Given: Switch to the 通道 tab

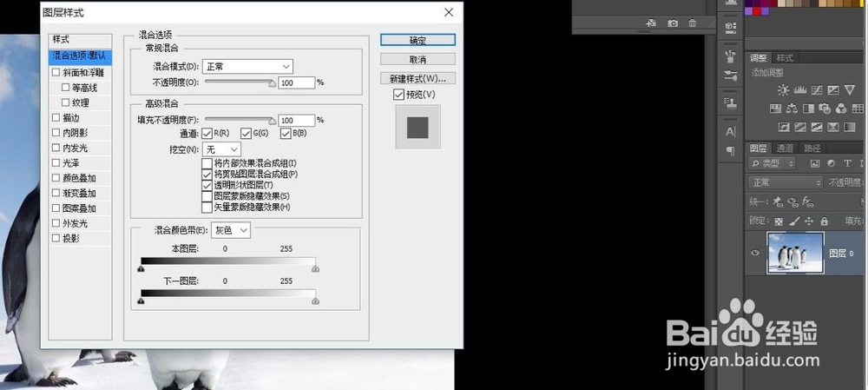Looking at the screenshot, I should [x=785, y=148].
